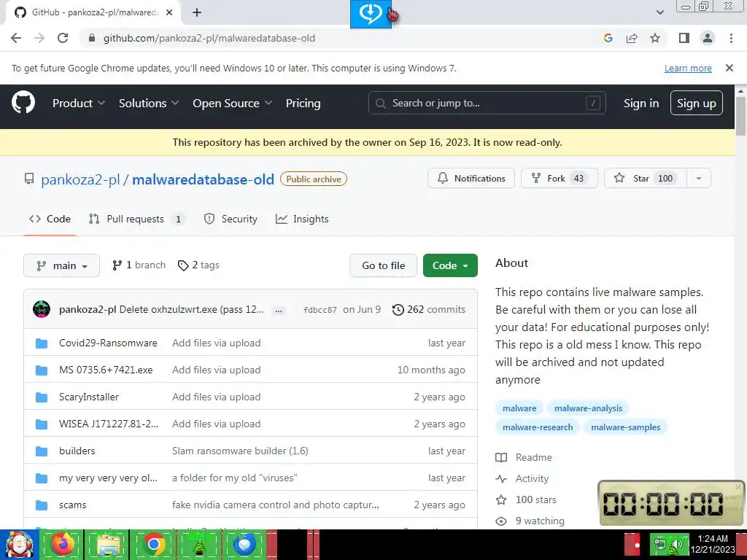Click the malware-samples topic tag
The height and width of the screenshot is (560, 747).
pos(625,427)
